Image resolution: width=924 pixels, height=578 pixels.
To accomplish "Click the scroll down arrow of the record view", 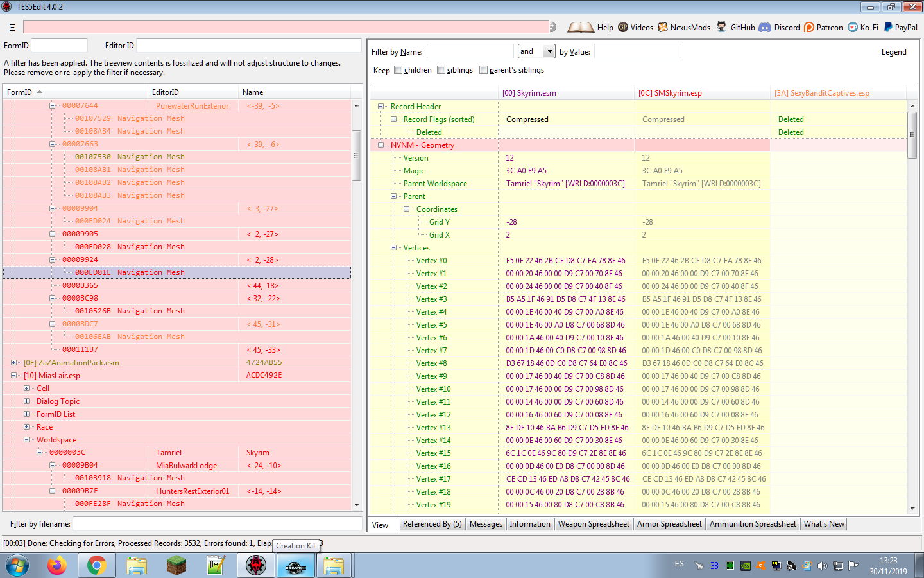I will [912, 508].
